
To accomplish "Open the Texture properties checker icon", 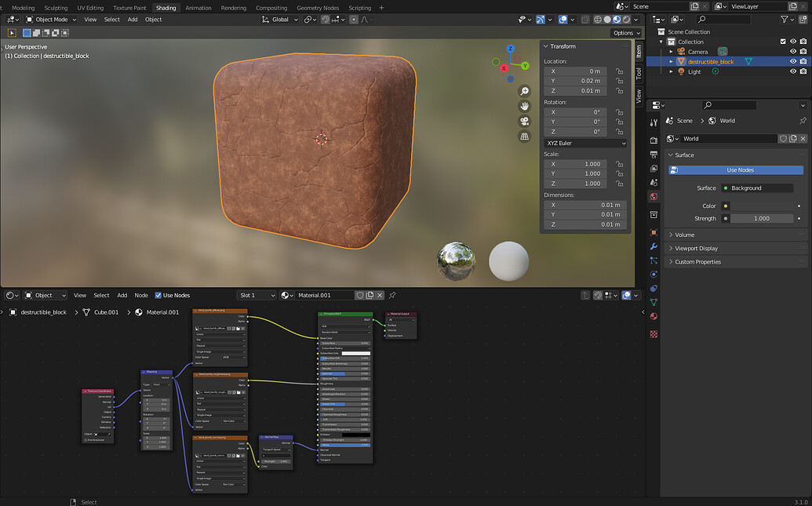I will click(x=654, y=334).
